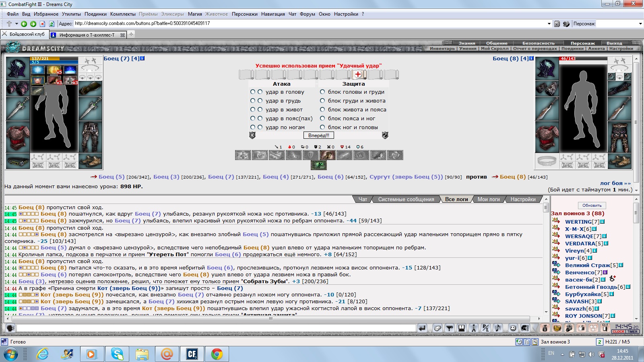The image size is (644, 362).
Task: Switch to the Системные сообщения tab
Action: (x=406, y=199)
